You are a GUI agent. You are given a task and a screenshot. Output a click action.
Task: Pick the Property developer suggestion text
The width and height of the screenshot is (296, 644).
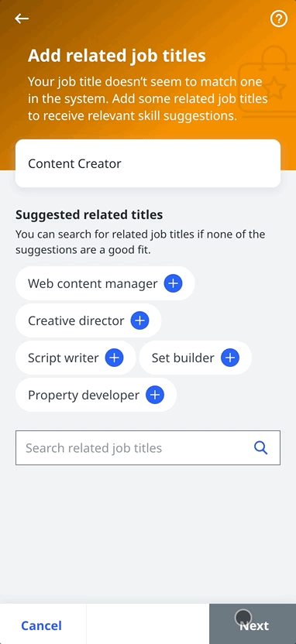pos(84,395)
